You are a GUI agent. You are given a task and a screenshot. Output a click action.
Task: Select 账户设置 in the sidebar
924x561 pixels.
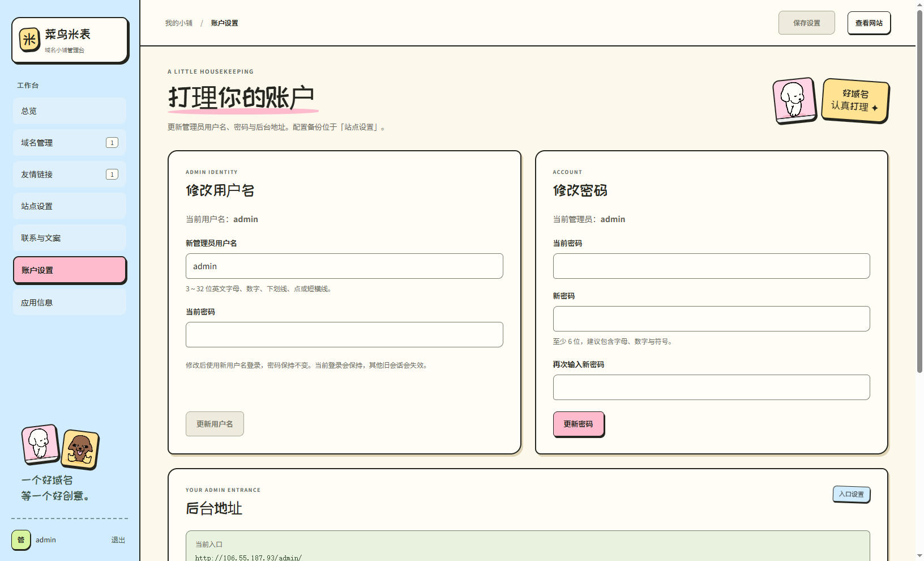[70, 270]
